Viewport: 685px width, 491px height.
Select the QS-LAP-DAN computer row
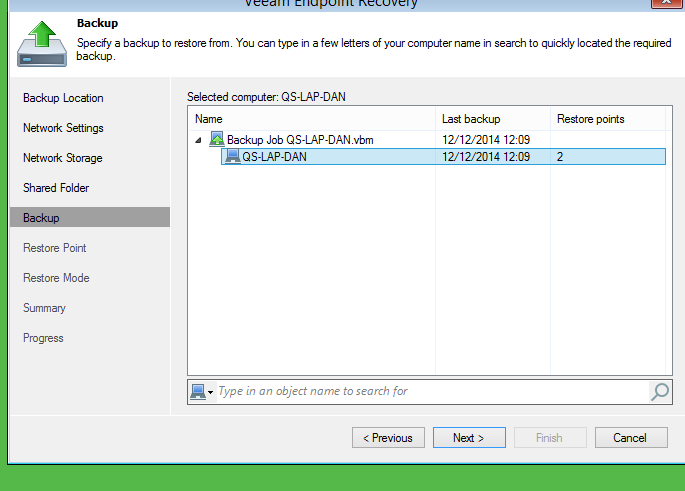pyautogui.click(x=443, y=156)
